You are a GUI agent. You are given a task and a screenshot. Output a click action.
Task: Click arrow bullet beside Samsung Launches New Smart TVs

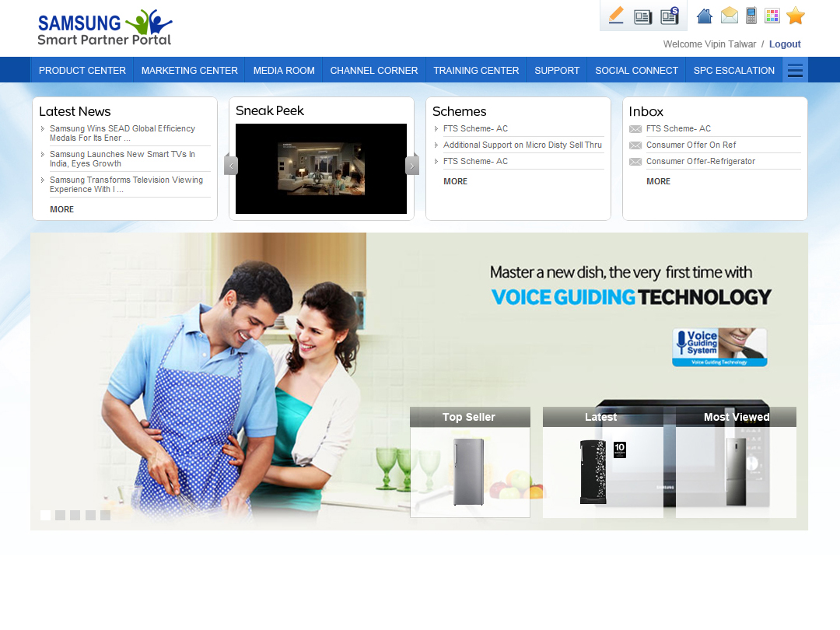(42, 154)
